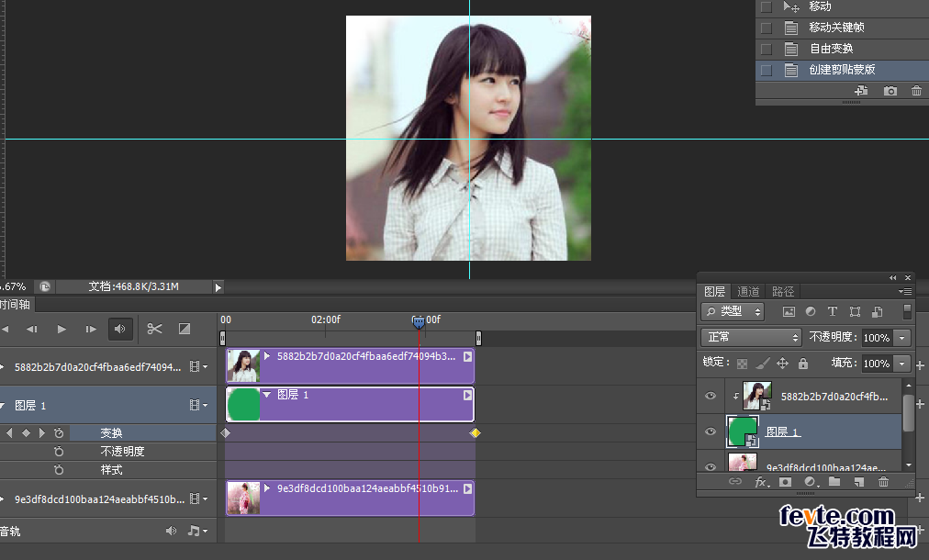Click add layer style fx icon
The width and height of the screenshot is (929, 560).
[762, 482]
